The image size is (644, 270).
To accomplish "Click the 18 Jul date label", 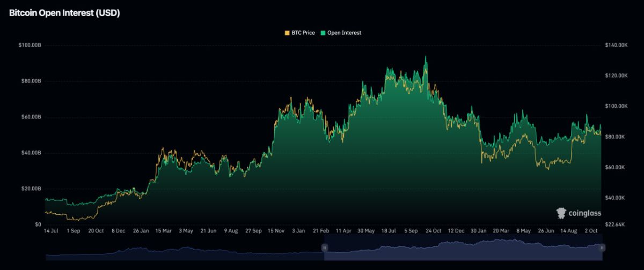I will (x=388, y=230).
